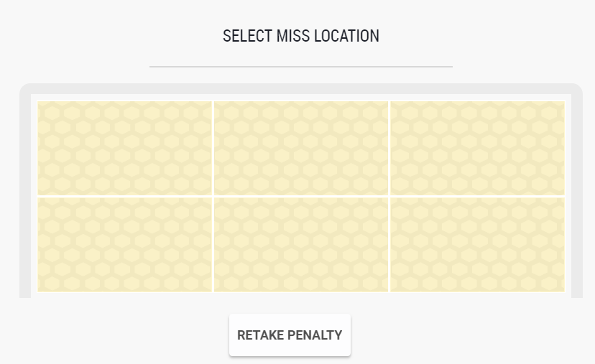The height and width of the screenshot is (364, 595).
Task: Click the Retake Penalty button
Action: click(290, 335)
